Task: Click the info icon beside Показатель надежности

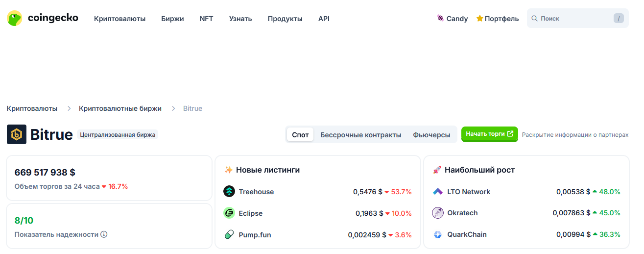Action: [104, 234]
